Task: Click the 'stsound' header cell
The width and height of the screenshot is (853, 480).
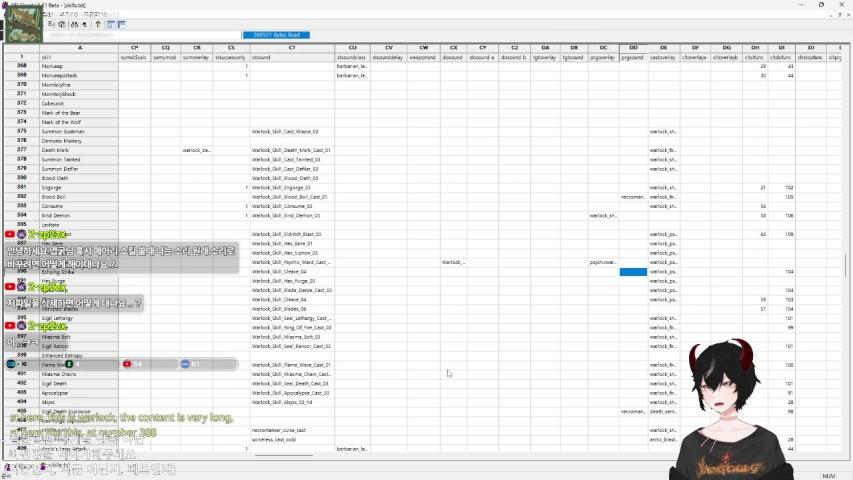Action: tap(292, 57)
